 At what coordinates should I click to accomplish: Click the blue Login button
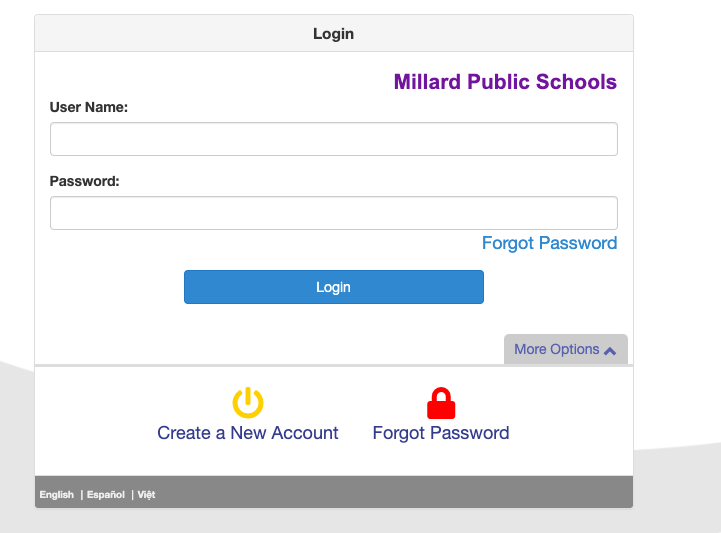point(334,287)
